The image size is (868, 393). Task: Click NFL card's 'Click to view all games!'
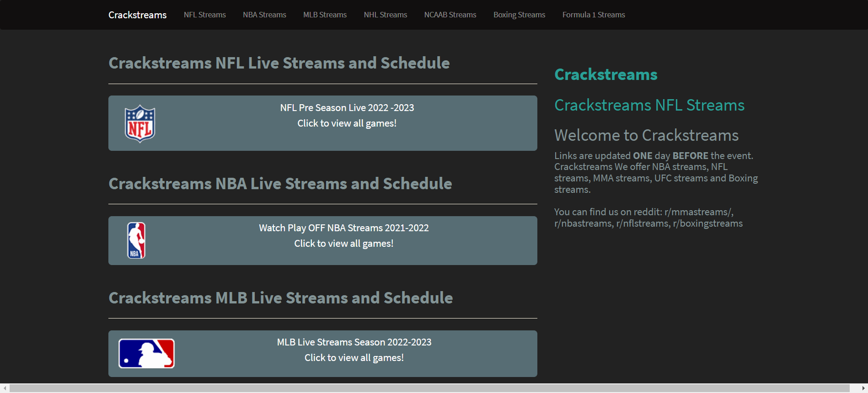[347, 123]
